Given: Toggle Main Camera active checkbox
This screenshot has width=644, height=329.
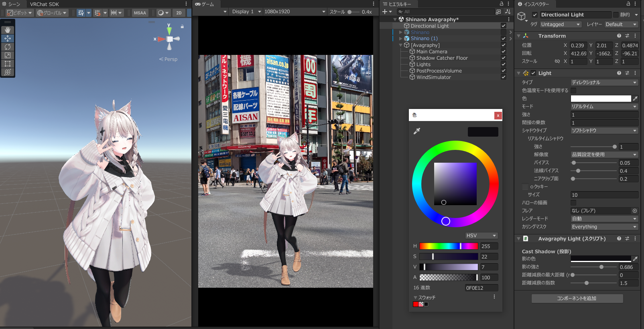Looking at the screenshot, I should (x=504, y=51).
